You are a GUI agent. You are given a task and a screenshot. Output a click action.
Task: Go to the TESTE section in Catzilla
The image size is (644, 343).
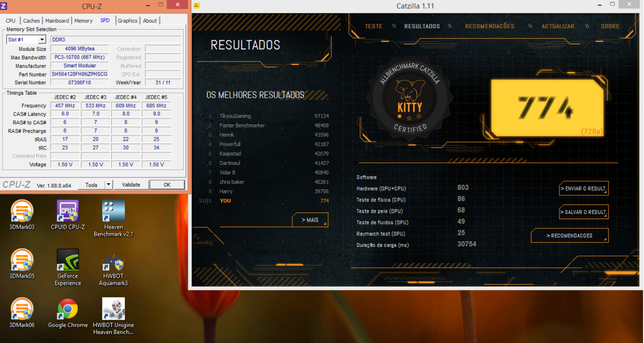point(373,26)
